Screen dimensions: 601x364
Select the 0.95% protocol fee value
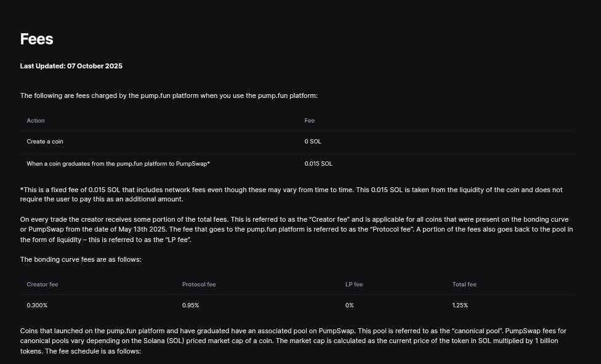point(190,305)
